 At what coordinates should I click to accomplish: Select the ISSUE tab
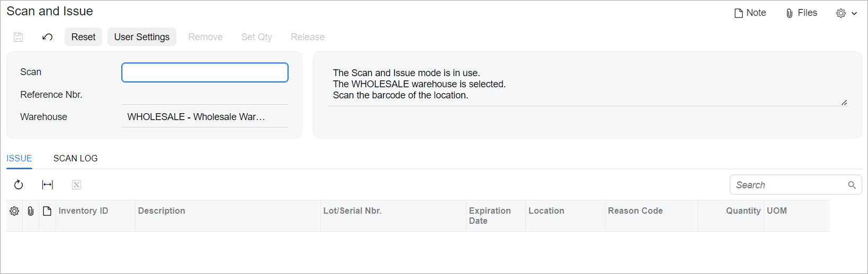click(19, 158)
